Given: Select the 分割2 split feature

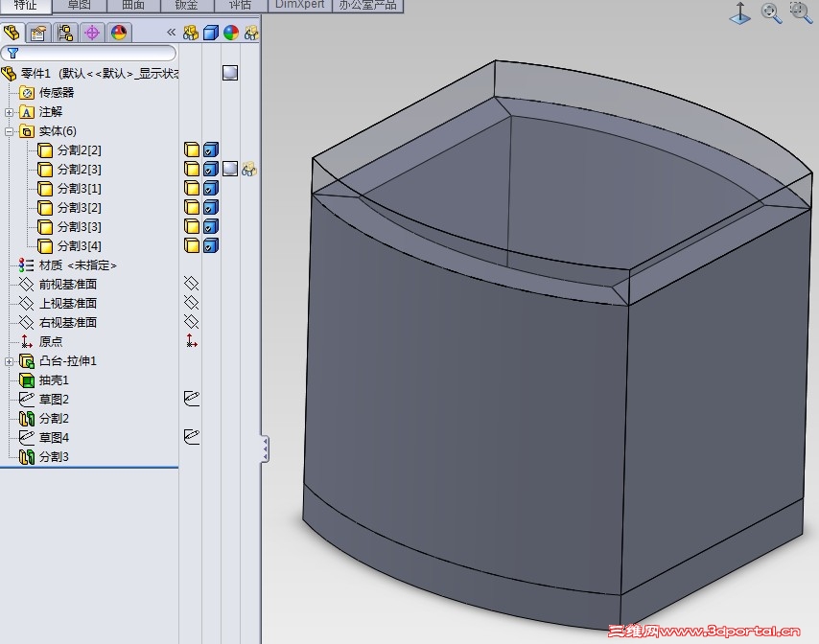Looking at the screenshot, I should (44, 419).
